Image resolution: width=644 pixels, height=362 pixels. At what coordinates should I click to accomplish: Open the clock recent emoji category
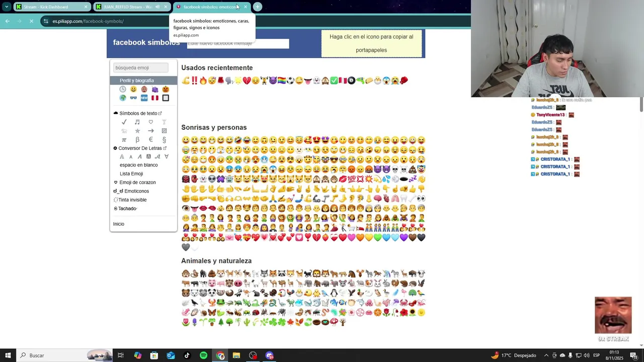point(123,89)
